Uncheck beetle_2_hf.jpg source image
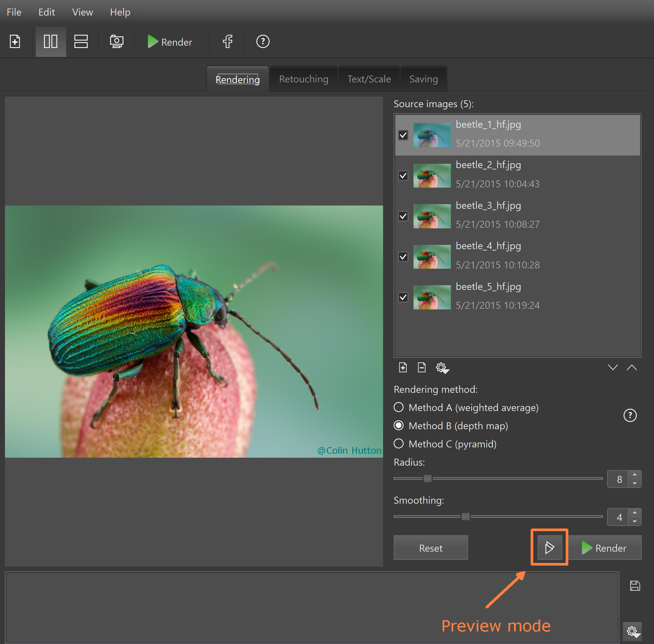The width and height of the screenshot is (654, 644). (x=403, y=175)
